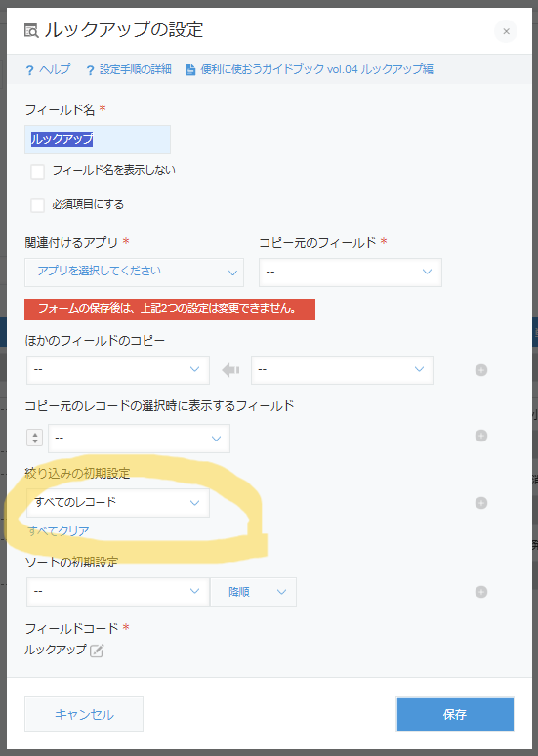The width and height of the screenshot is (538, 756).
Task: Expand the コピー元のフィールド dropdown
Action: tap(351, 273)
